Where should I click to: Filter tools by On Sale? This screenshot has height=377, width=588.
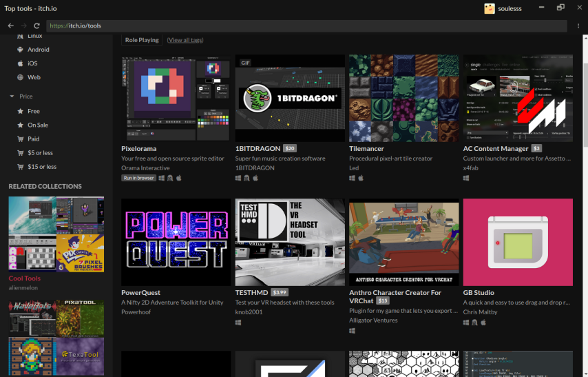(37, 125)
